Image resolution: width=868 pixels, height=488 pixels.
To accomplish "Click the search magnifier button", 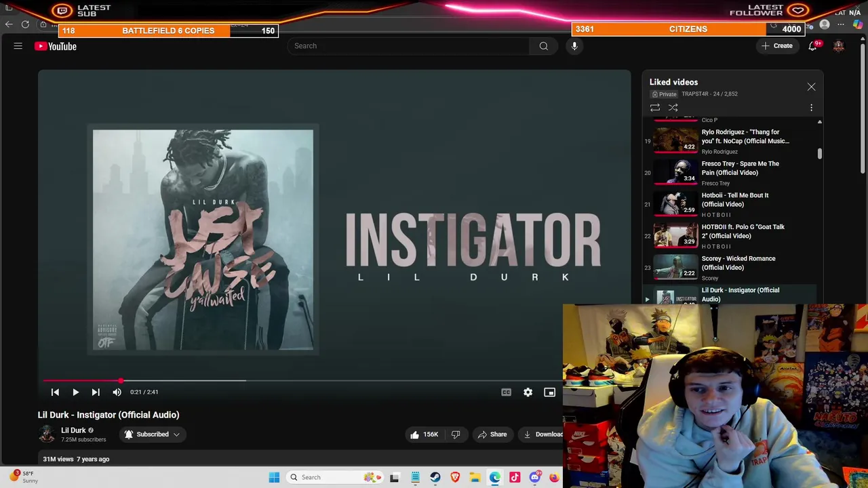I will point(543,46).
